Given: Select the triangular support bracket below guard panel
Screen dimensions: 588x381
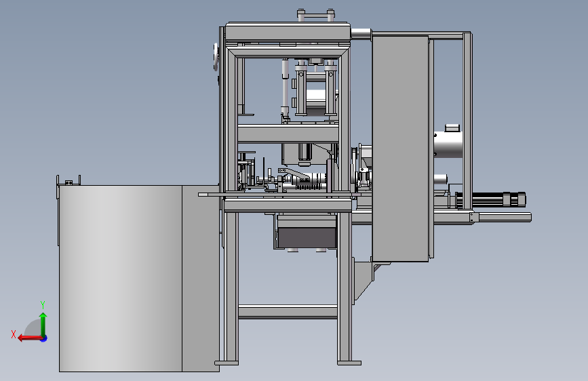Looking at the screenshot, I should [x=364, y=280].
